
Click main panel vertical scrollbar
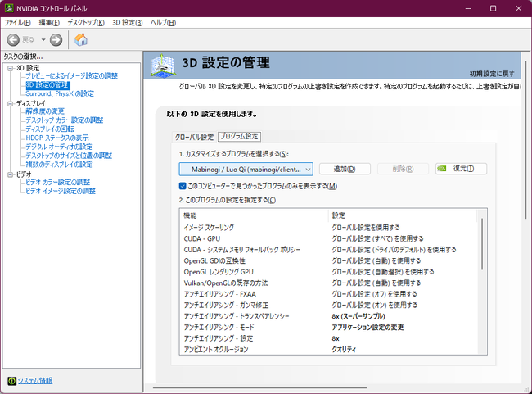[x=526, y=140]
